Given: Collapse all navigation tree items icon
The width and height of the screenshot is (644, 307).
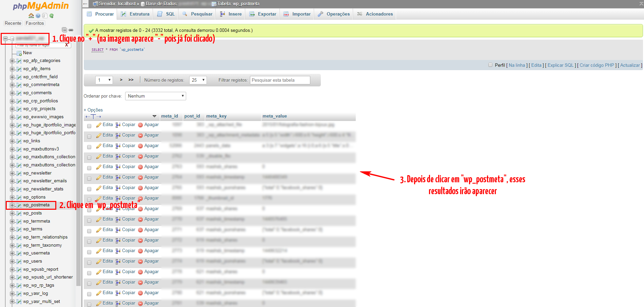Looking at the screenshot, I should coord(64,30).
